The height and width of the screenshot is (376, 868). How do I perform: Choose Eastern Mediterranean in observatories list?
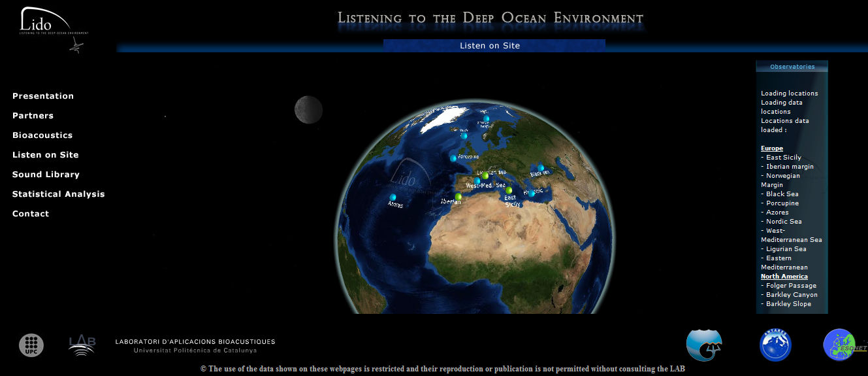(784, 263)
